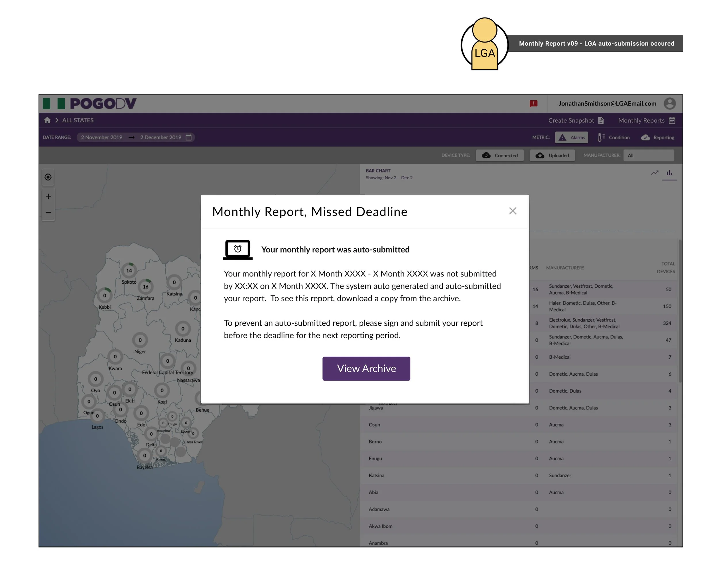
Task: Click the Sokoto map marker 14
Action: [x=129, y=270]
